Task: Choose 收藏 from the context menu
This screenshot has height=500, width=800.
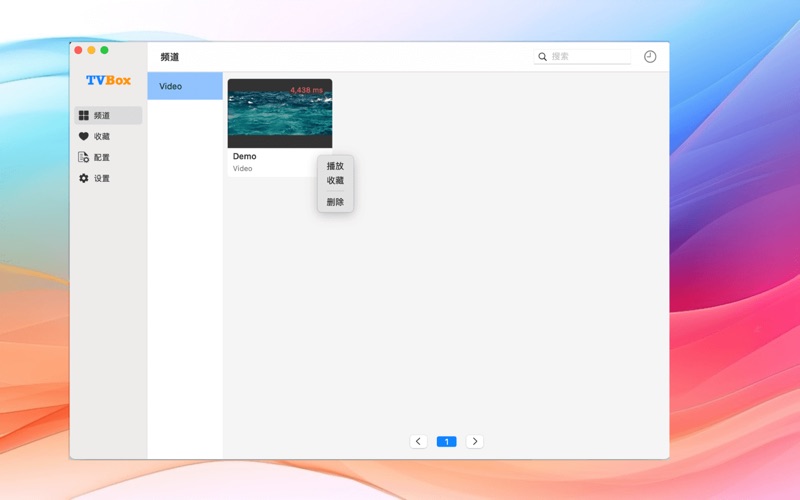Action: pyautogui.click(x=335, y=181)
